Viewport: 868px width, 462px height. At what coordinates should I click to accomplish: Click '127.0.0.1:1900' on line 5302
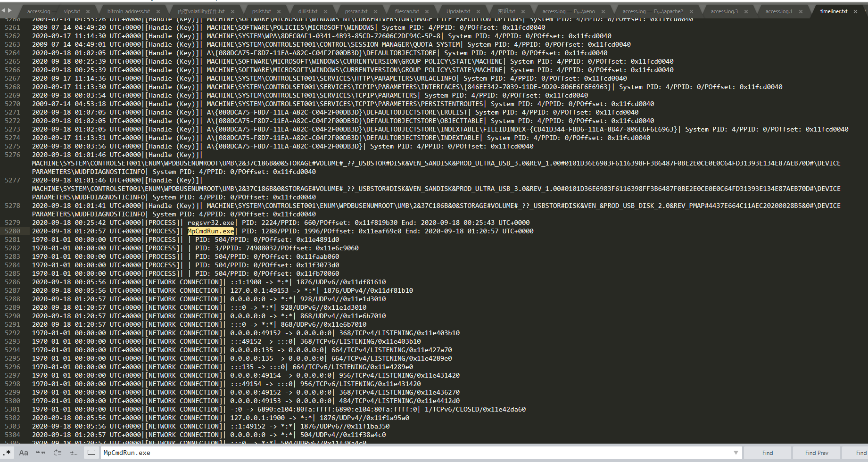pyautogui.click(x=257, y=418)
